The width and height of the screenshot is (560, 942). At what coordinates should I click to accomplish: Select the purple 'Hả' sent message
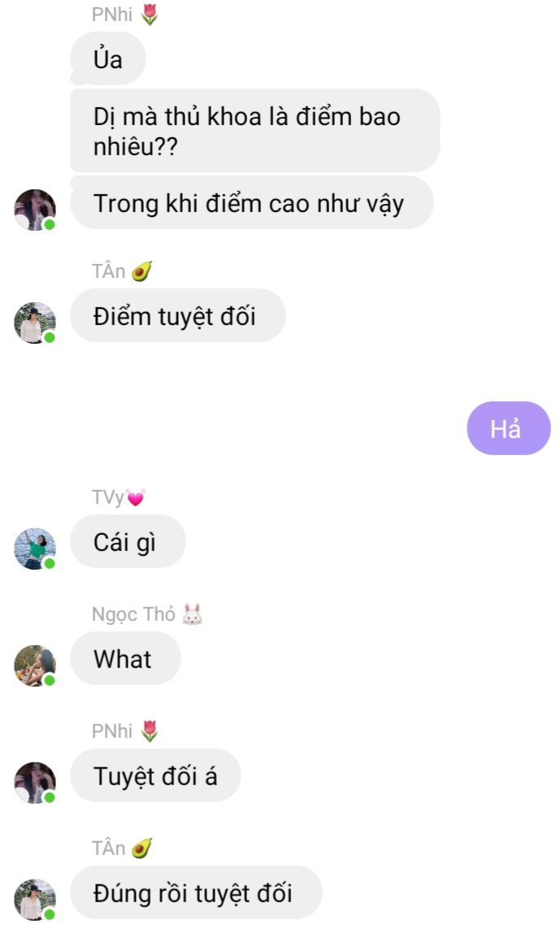tap(508, 428)
